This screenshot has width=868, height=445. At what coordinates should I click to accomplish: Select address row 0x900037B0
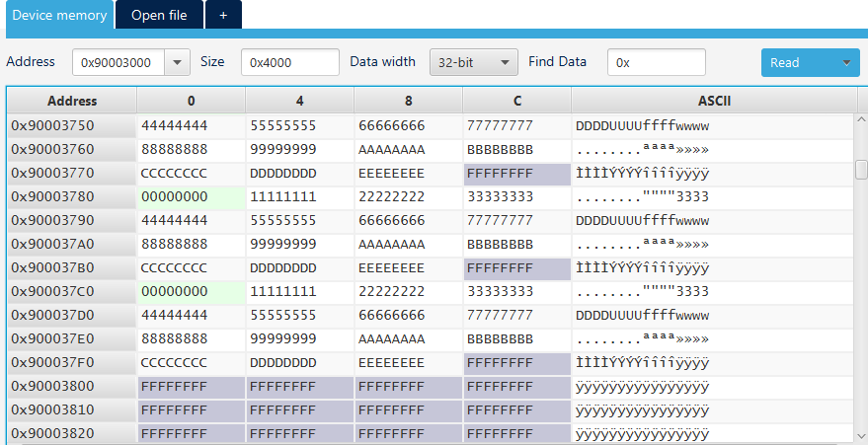tap(72, 268)
